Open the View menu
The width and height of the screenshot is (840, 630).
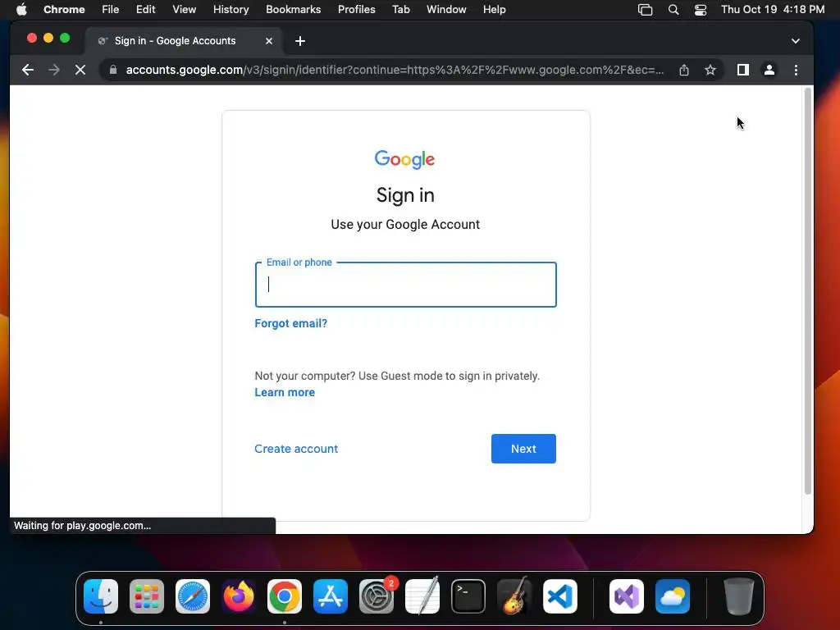point(185,9)
